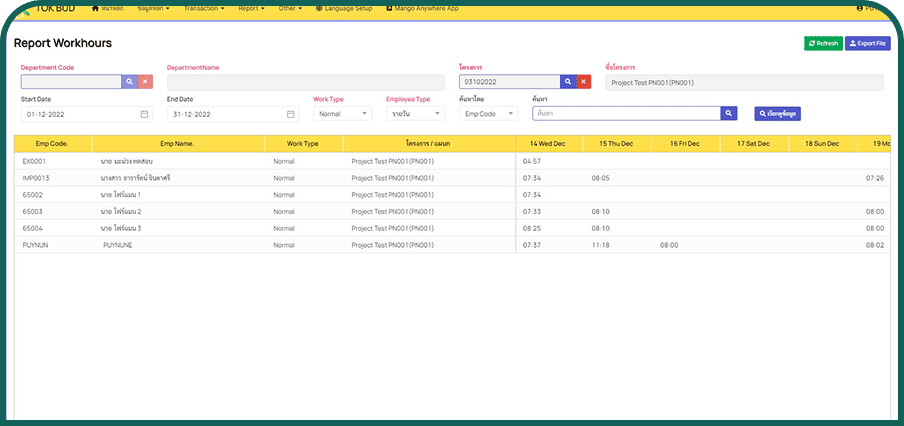Expand the Work Type dropdown
Image resolution: width=904 pixels, height=426 pixels.
342,114
